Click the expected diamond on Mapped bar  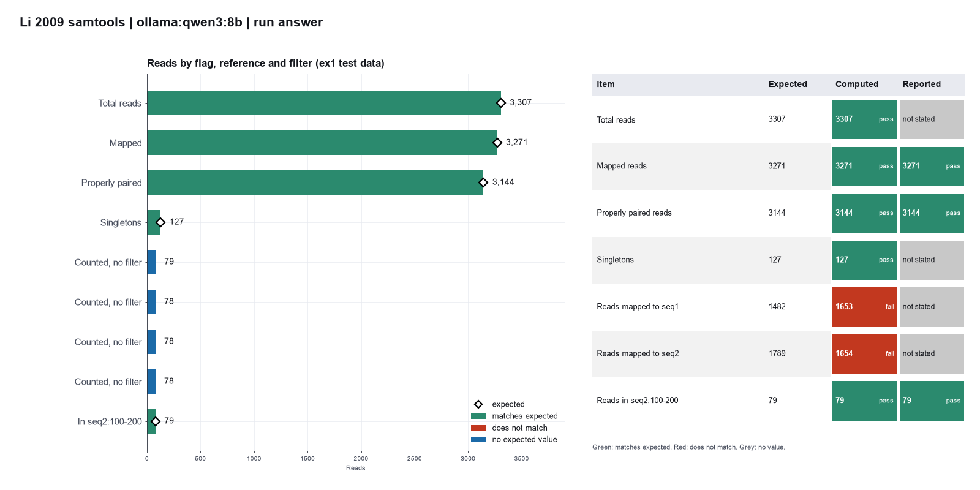tap(497, 143)
